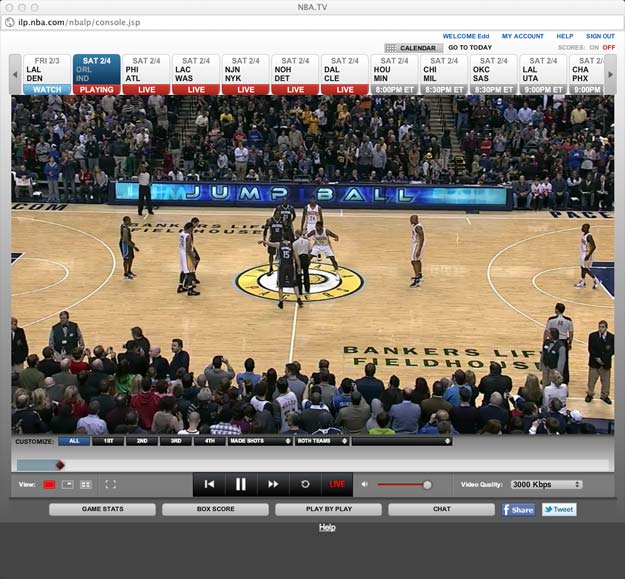Open PLAY BY PLAY panel
This screenshot has height=579, width=625.
[328, 509]
